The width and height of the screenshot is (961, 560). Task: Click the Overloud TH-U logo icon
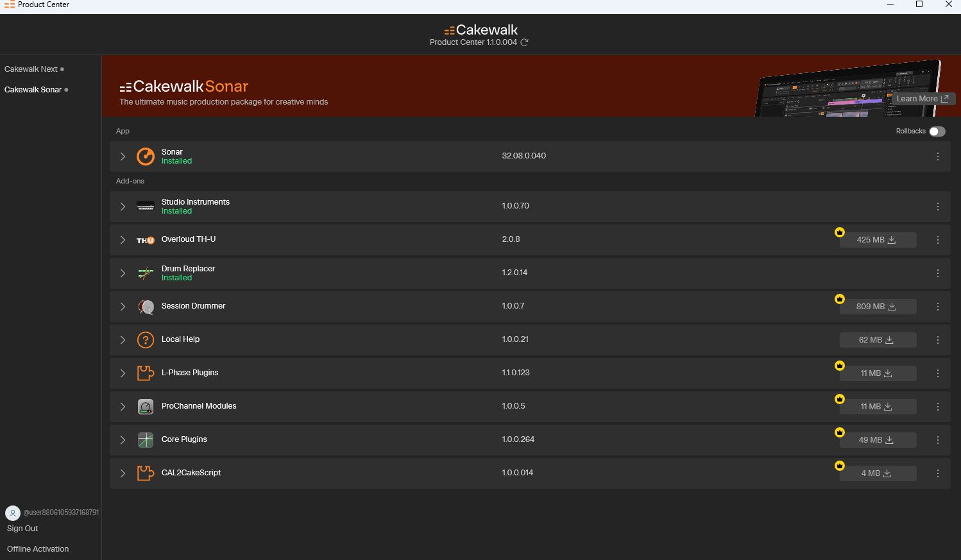(146, 240)
